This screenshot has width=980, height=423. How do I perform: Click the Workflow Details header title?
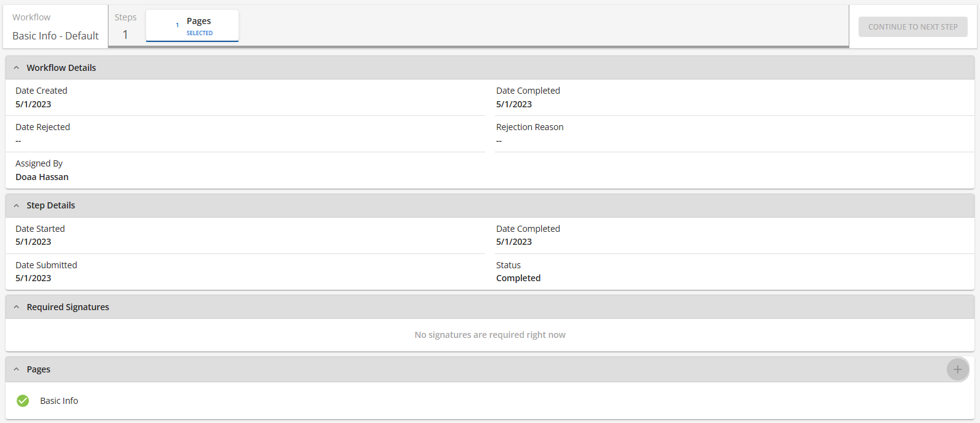pyautogui.click(x=61, y=68)
